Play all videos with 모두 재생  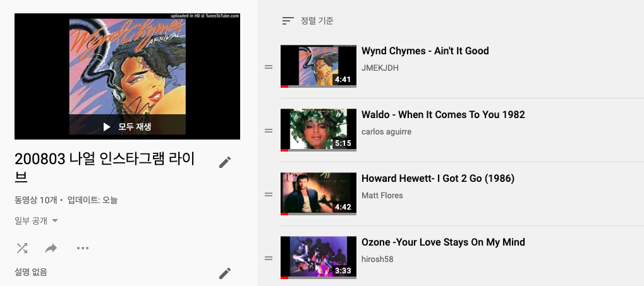[127, 126]
